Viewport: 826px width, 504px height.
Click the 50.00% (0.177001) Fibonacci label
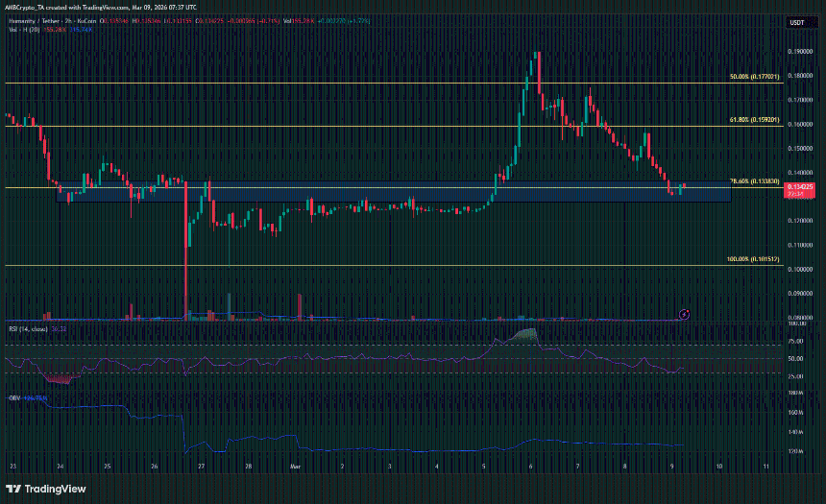754,77
